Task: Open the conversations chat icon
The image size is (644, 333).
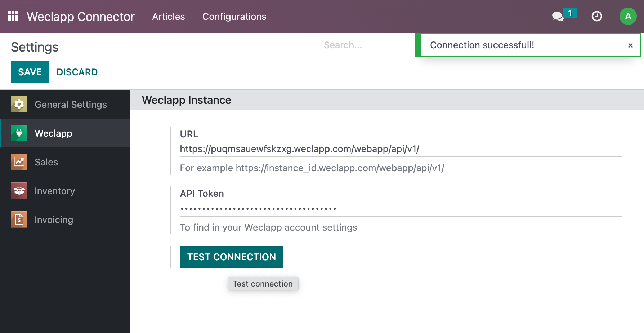Action: tap(558, 16)
